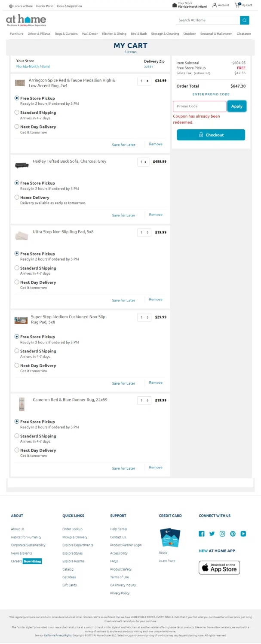Open quantity dropdown for Ultra Stop rug pad
Viewport: 261px width, 644px height.
click(x=144, y=232)
